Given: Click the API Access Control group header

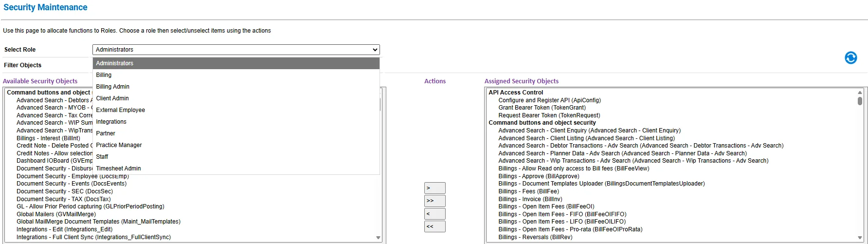Looking at the screenshot, I should point(516,93).
